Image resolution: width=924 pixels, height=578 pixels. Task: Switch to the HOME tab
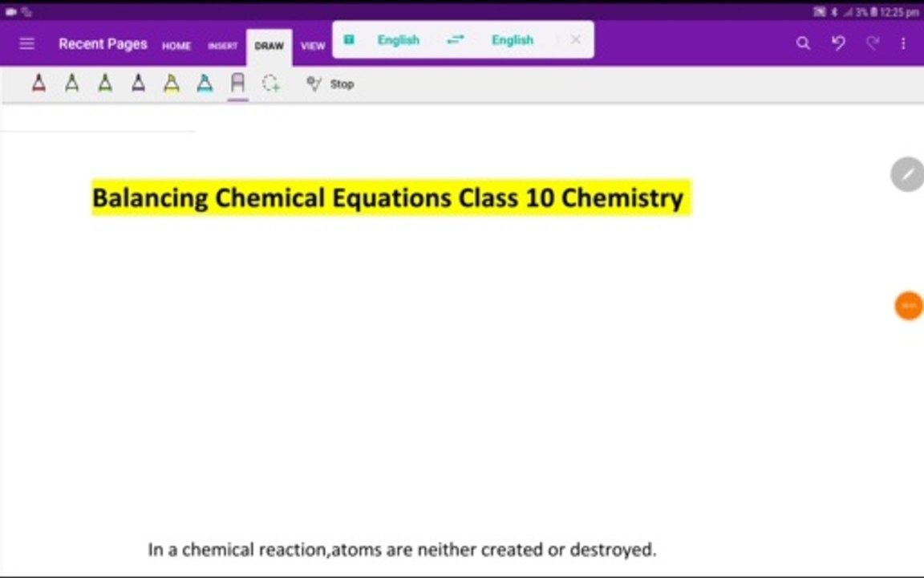coord(176,46)
